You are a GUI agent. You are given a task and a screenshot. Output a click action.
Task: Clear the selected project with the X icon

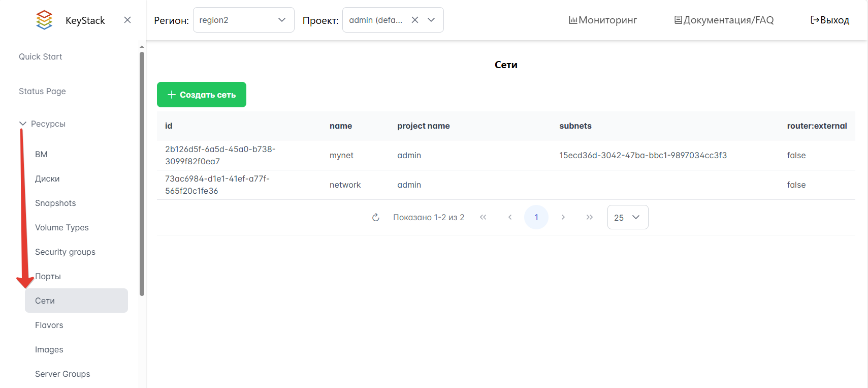pyautogui.click(x=415, y=20)
